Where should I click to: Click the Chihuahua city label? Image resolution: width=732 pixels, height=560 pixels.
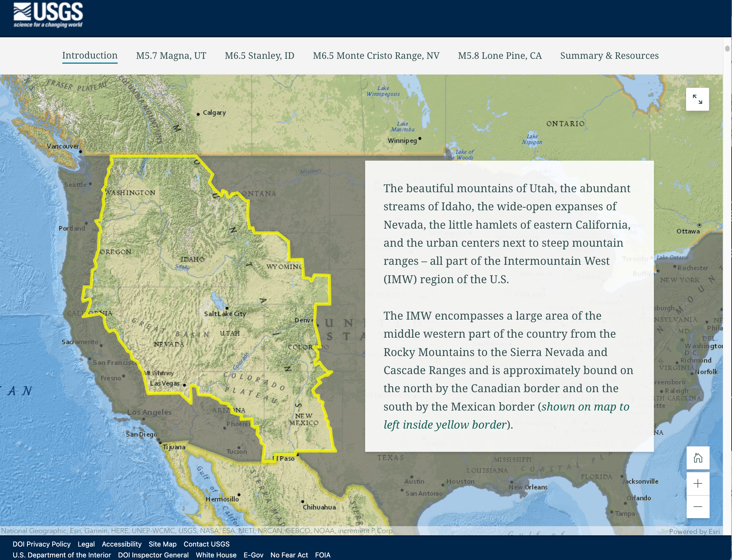(x=319, y=507)
